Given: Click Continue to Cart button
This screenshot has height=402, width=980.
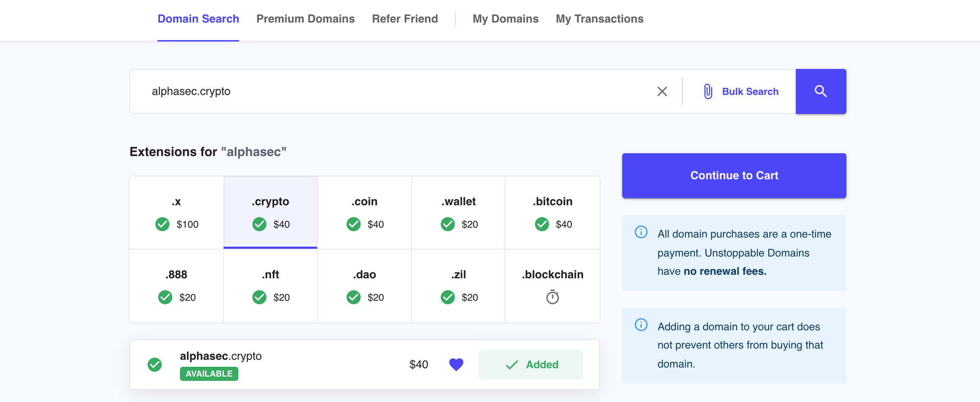Looking at the screenshot, I should (734, 176).
